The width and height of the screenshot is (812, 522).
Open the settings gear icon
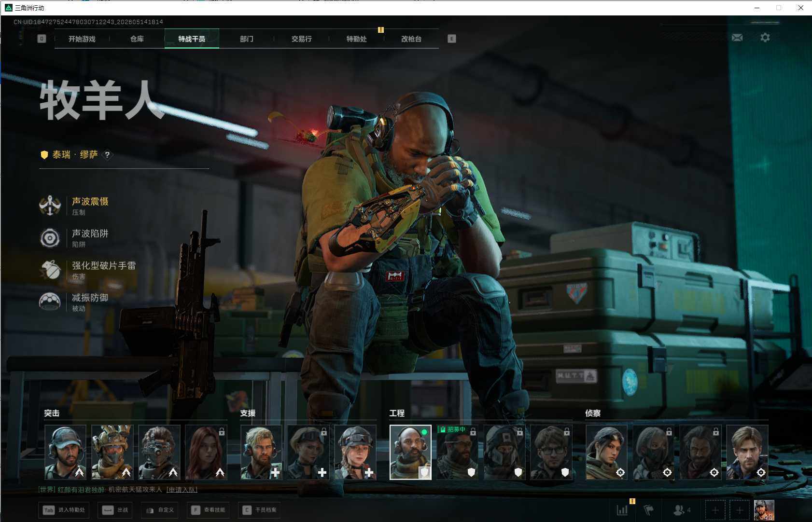click(x=765, y=38)
